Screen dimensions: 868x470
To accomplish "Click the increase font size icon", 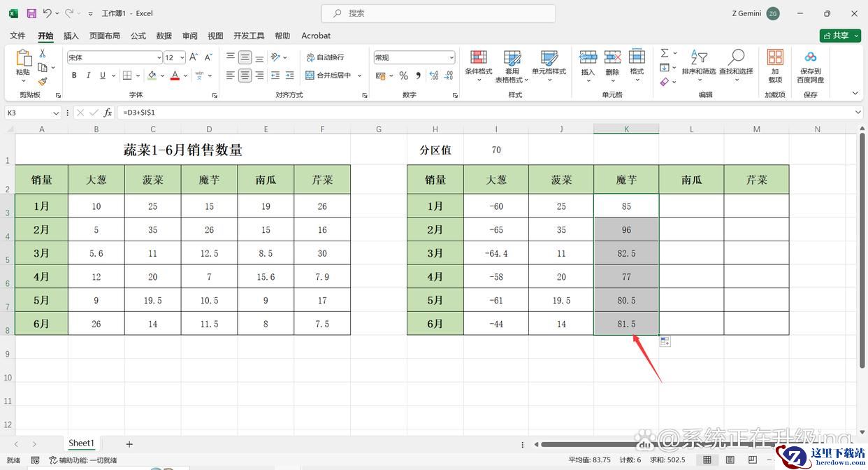I will coord(194,57).
